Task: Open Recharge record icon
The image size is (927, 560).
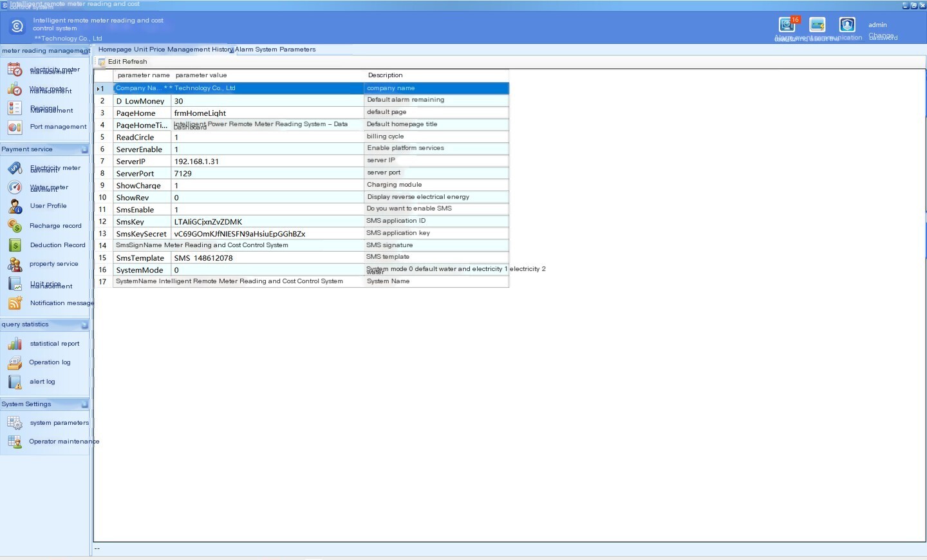Action: point(15,226)
